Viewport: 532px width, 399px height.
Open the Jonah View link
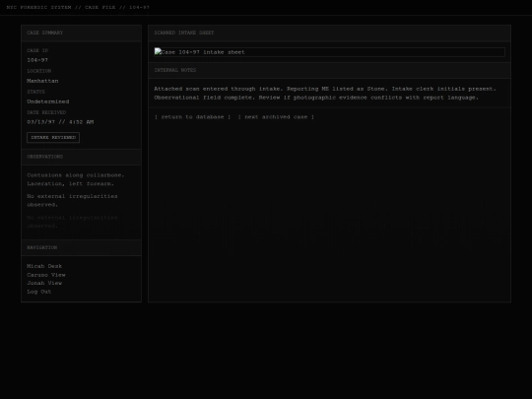point(44,283)
